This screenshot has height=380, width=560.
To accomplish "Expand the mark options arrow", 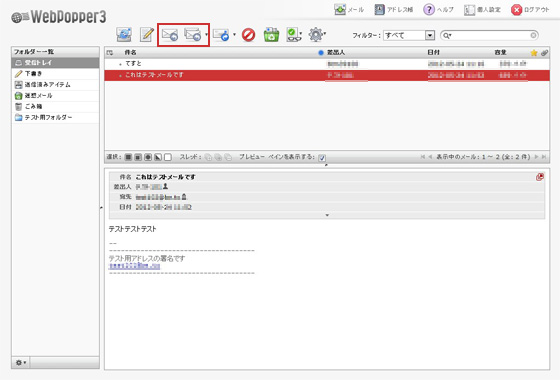I will point(301,34).
